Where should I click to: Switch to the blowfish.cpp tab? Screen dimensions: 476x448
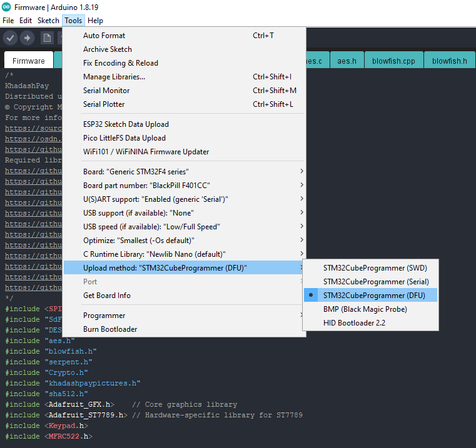point(393,61)
